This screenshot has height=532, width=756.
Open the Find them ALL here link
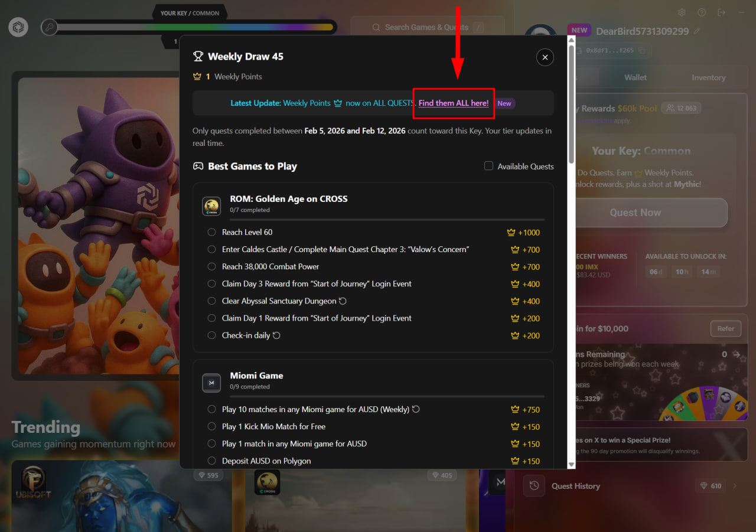pos(454,103)
